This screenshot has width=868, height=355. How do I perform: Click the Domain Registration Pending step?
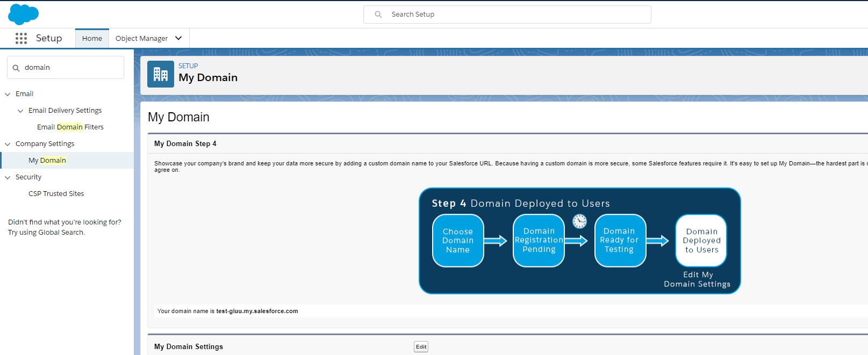pos(539,241)
